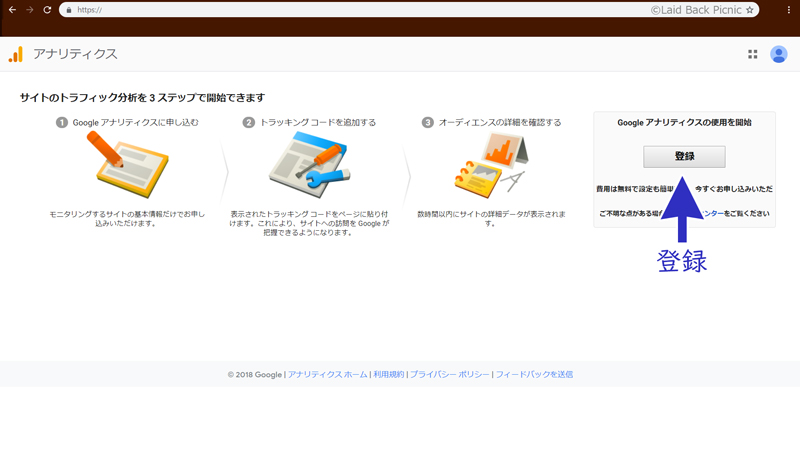Open the Google apps grid icon
This screenshot has width=800, height=451.
(753, 54)
